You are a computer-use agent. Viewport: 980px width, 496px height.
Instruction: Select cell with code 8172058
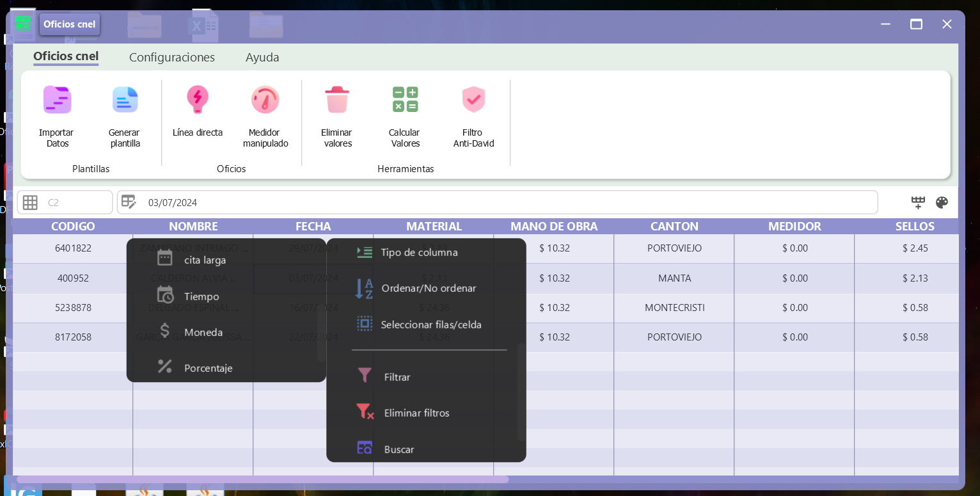point(73,337)
